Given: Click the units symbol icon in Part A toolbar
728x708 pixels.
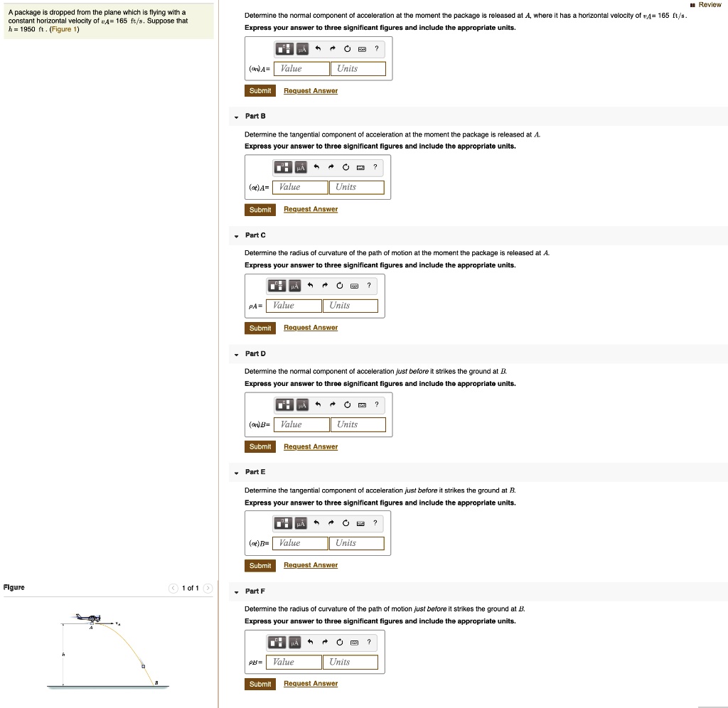Looking at the screenshot, I should click(302, 49).
